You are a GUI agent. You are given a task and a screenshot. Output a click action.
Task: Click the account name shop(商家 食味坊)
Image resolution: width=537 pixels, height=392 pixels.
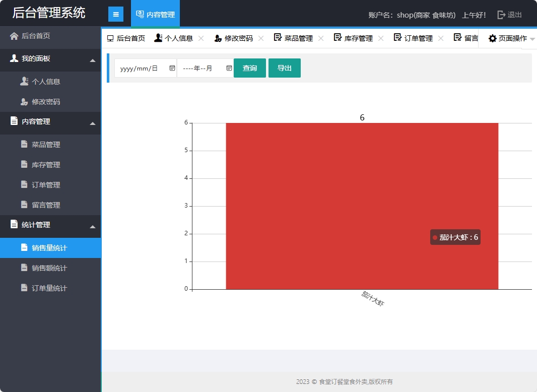[426, 15]
